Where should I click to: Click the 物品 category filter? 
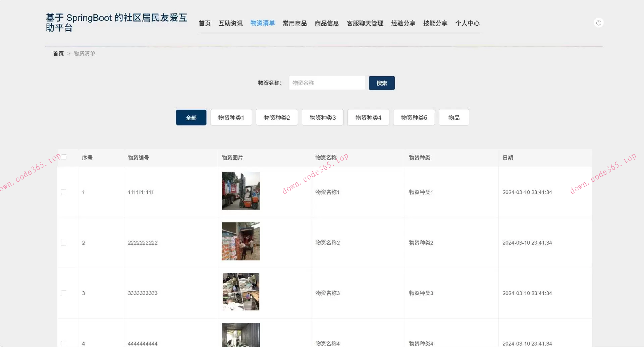(x=454, y=117)
